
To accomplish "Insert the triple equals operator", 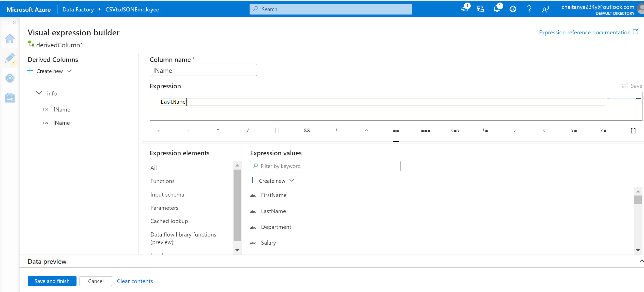I will point(426,131).
